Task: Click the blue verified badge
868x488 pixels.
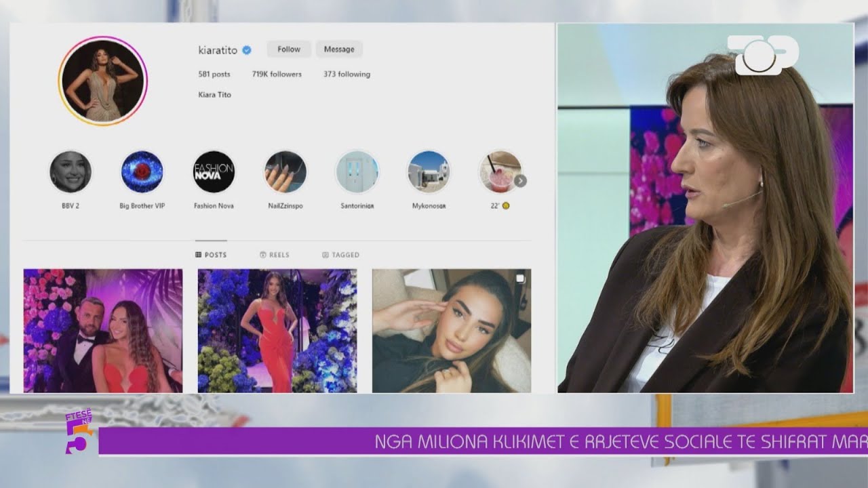Action: pyautogui.click(x=247, y=49)
